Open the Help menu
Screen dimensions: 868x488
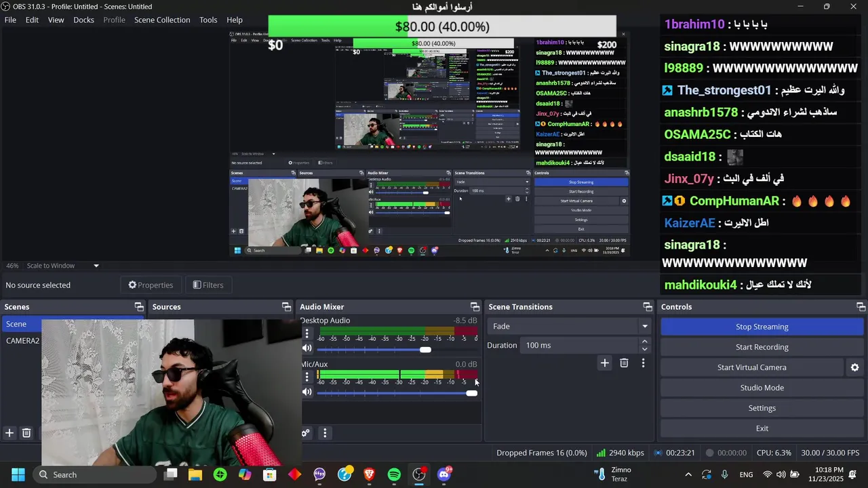pos(235,20)
